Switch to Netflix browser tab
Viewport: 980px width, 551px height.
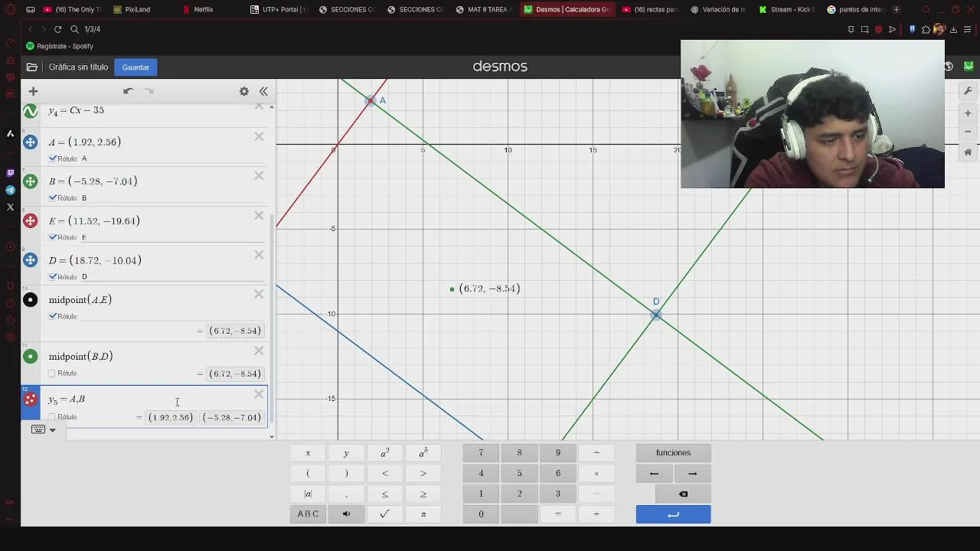[203, 9]
